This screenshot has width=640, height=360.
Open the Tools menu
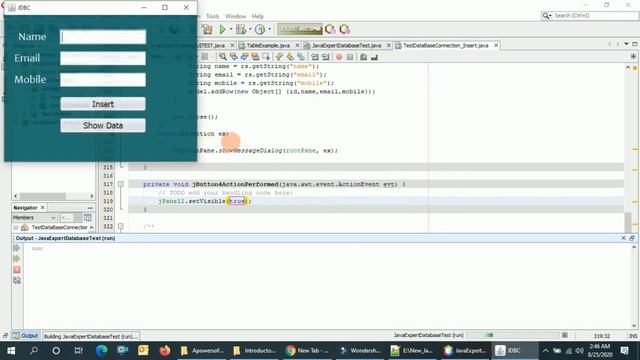(212, 16)
